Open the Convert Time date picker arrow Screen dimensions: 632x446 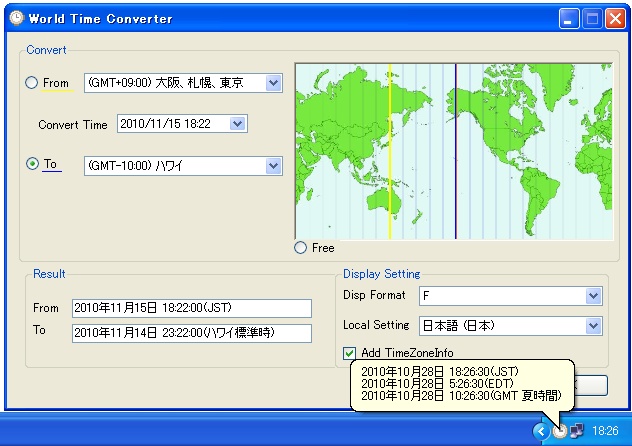coord(237,123)
